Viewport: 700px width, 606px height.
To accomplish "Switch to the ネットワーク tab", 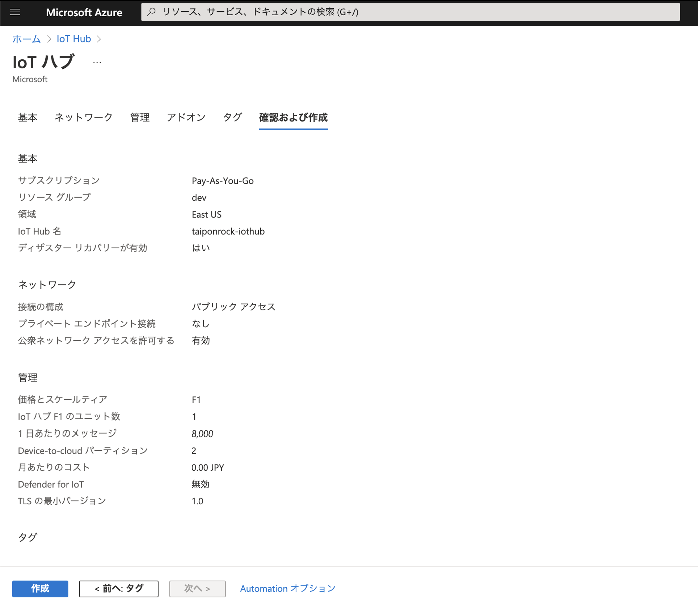I will click(x=83, y=117).
